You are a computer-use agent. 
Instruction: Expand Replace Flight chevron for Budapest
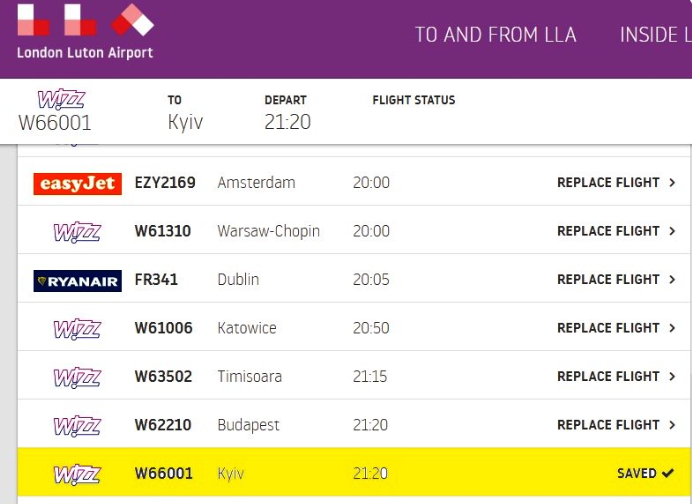672,425
